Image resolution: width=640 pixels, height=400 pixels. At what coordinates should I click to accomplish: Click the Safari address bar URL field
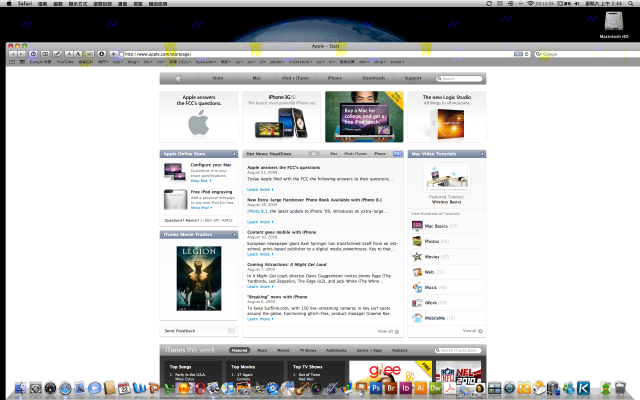(x=318, y=54)
